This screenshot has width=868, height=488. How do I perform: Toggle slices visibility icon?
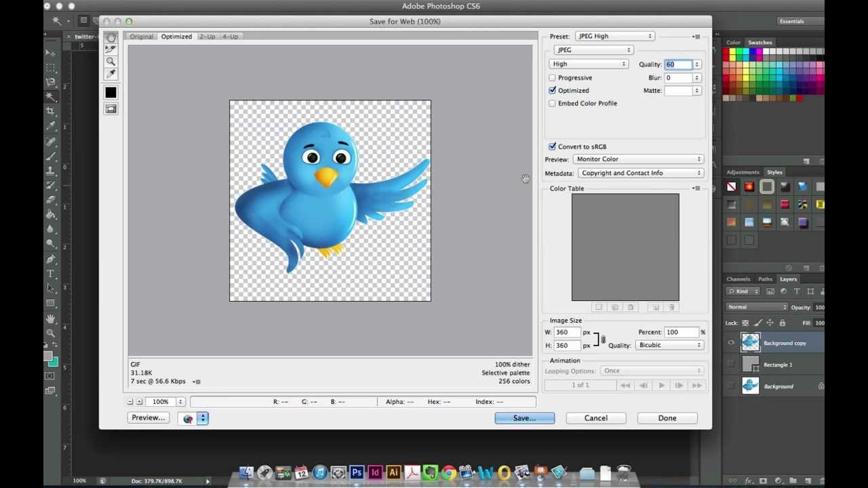(x=111, y=109)
